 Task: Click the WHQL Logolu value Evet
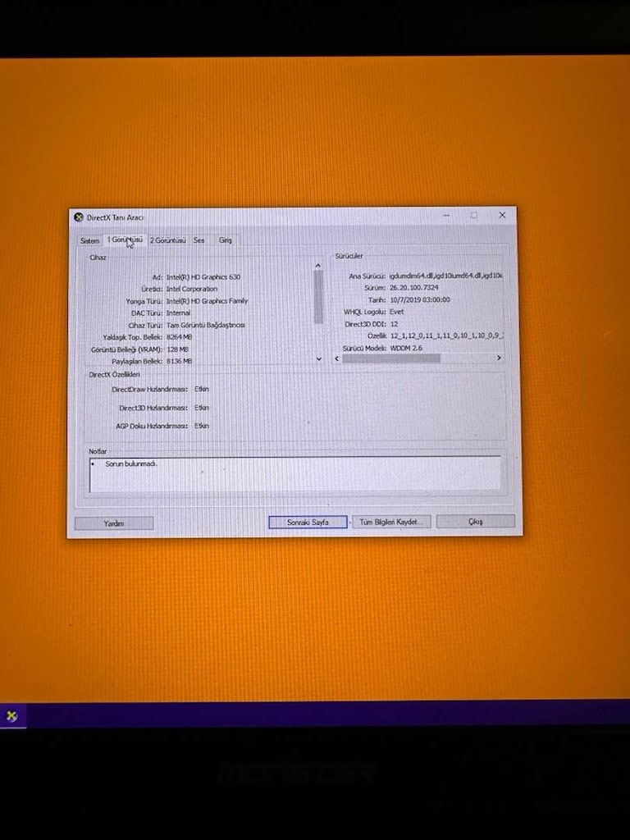pyautogui.click(x=397, y=312)
